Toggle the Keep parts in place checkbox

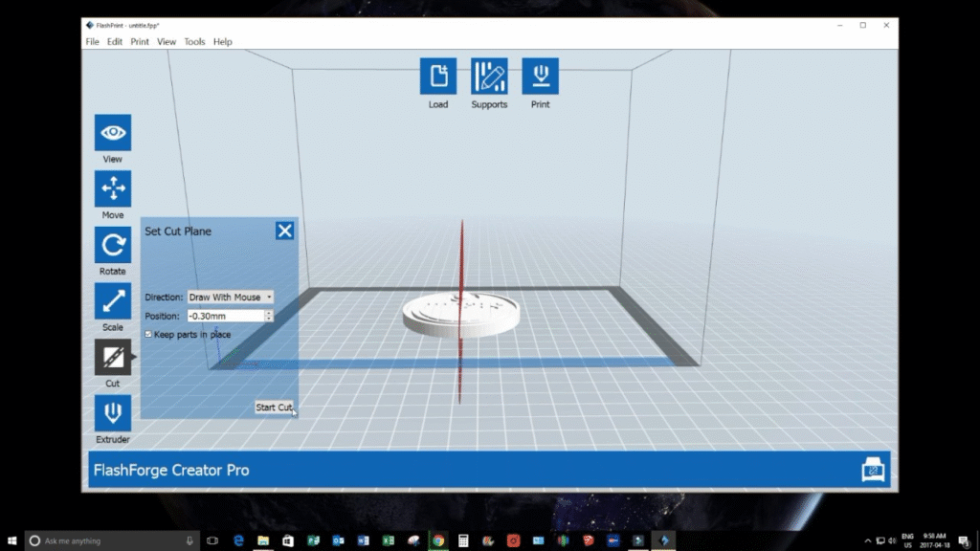point(148,335)
